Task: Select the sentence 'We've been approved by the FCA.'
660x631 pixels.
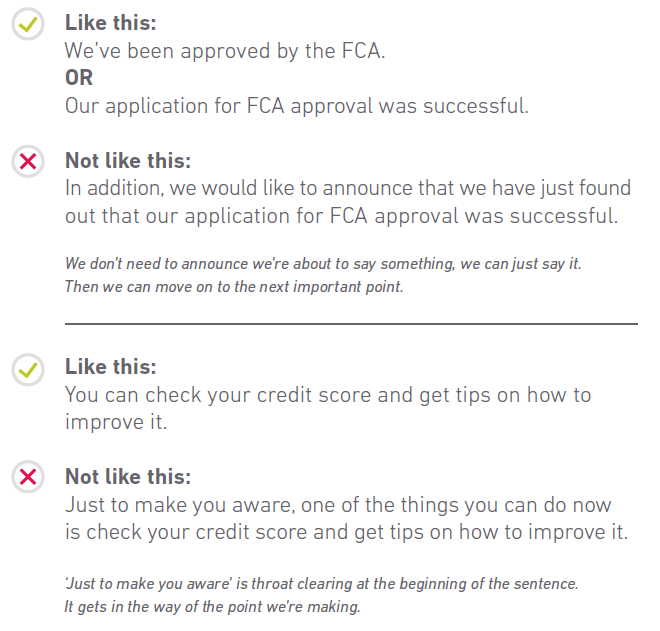Action: pos(225,51)
